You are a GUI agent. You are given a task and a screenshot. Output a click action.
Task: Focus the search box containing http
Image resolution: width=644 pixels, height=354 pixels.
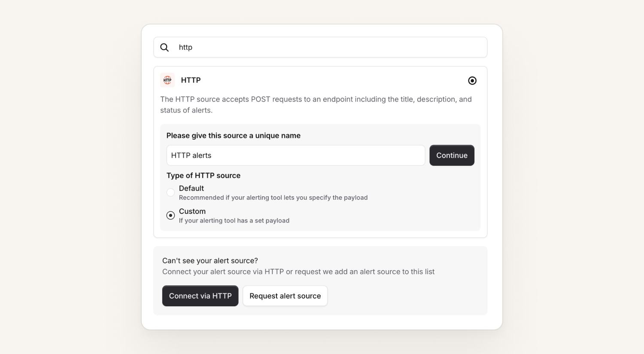tap(320, 47)
